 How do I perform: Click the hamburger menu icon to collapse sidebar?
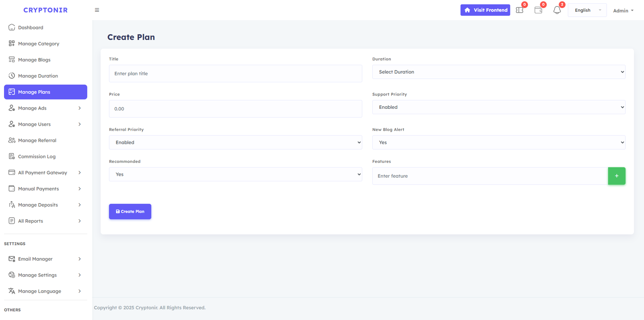pos(97,10)
